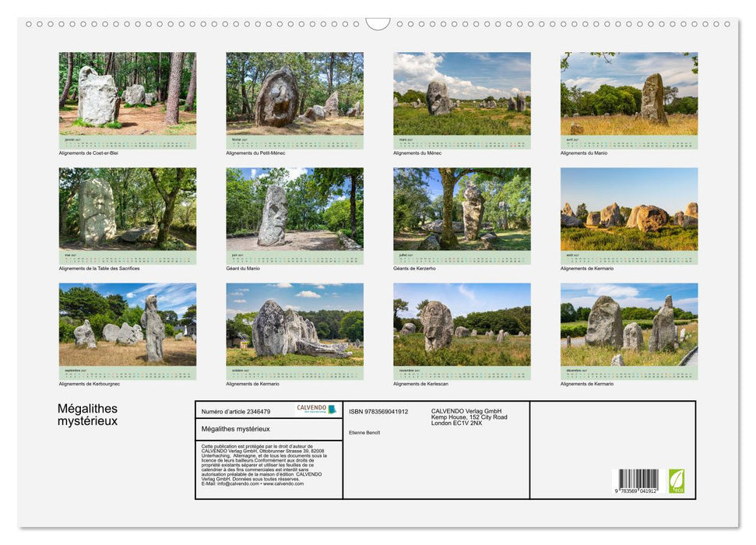
Task: Click caption 'Alignements du Manio'
Action: pyautogui.click(x=584, y=153)
